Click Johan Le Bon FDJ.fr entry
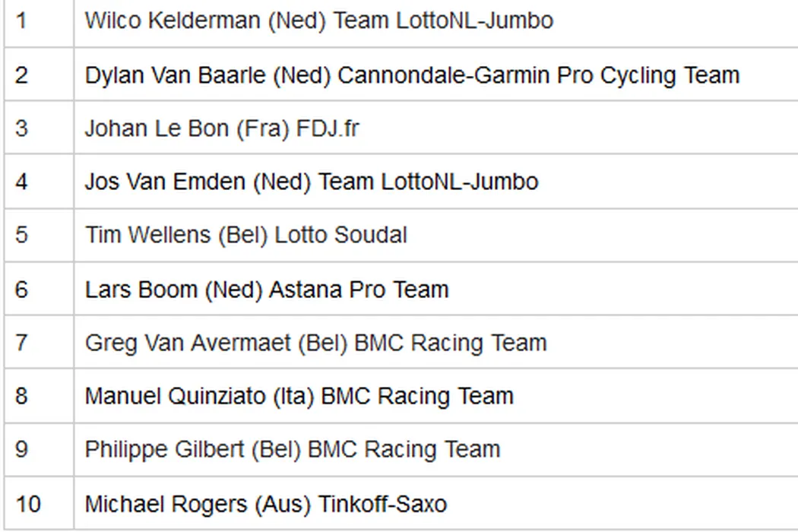 coord(221,128)
